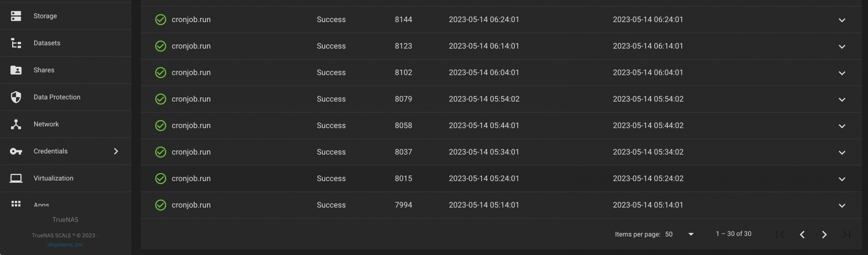Click the Datasets tree icon
This screenshot has height=255, width=868.
16,43
